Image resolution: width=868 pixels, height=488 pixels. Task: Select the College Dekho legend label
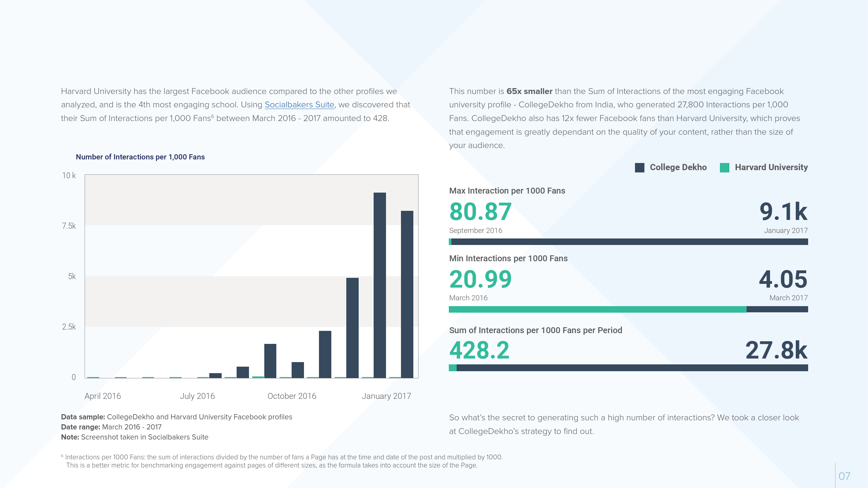click(678, 167)
